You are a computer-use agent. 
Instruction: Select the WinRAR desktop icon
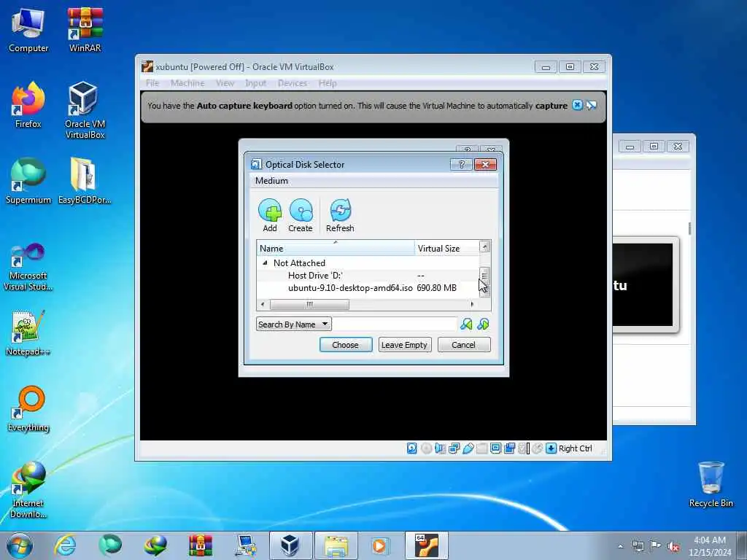click(x=85, y=29)
